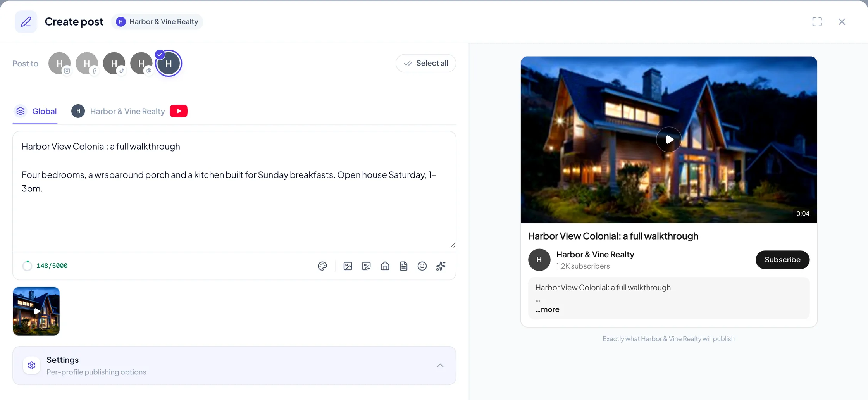
Task: Click the 148/5000 character counter
Action: coord(52,266)
